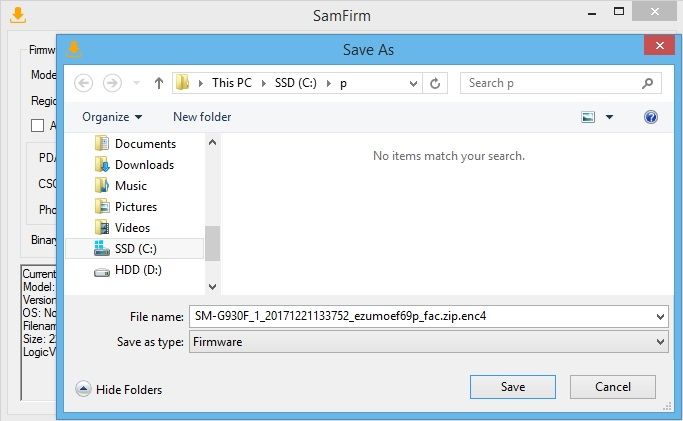The width and height of the screenshot is (683, 421).
Task: Select folder 'p' in address breadcrumb
Action: point(343,83)
